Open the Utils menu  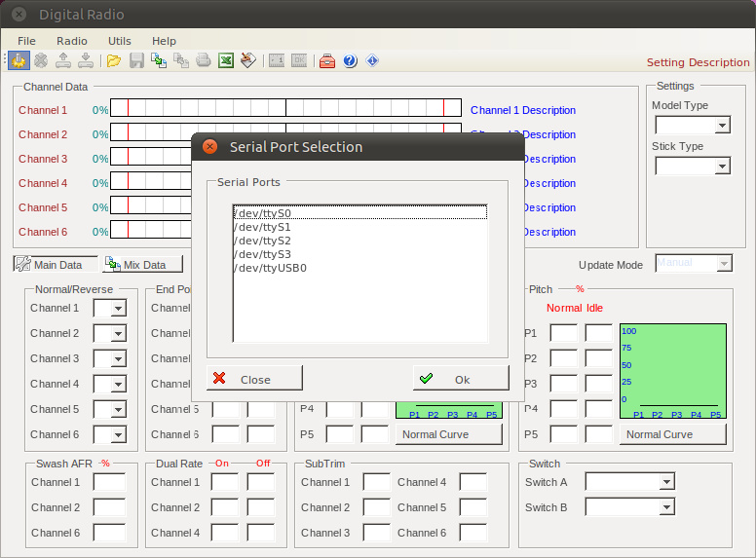120,41
